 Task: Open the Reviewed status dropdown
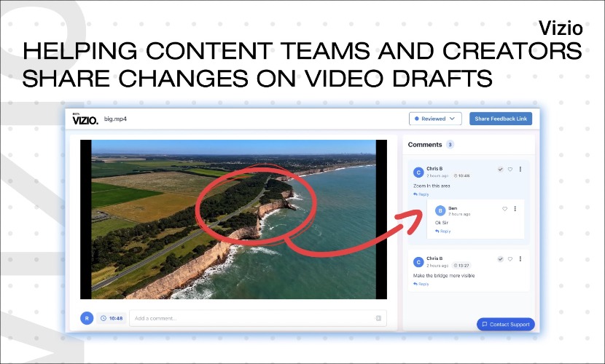[435, 119]
